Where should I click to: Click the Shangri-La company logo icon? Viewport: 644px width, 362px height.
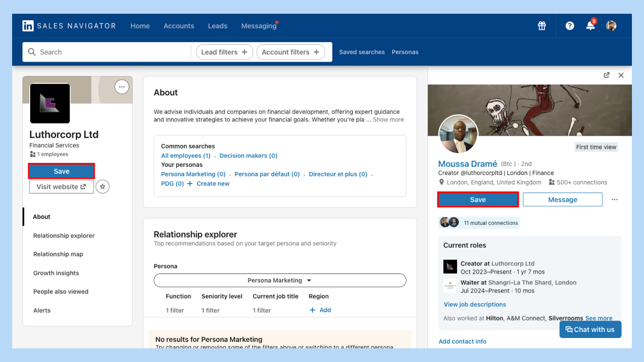450,286
